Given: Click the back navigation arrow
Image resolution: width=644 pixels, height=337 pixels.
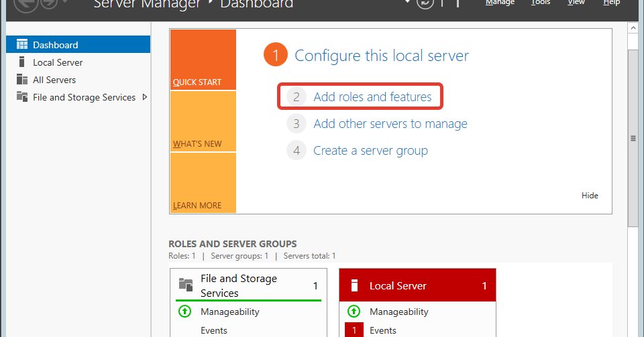Looking at the screenshot, I should tap(26, 3).
